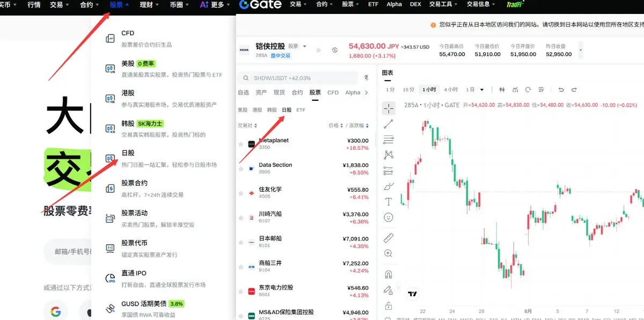
Task: Open 股票 dropdown in Gate top nav
Action: 351,4
